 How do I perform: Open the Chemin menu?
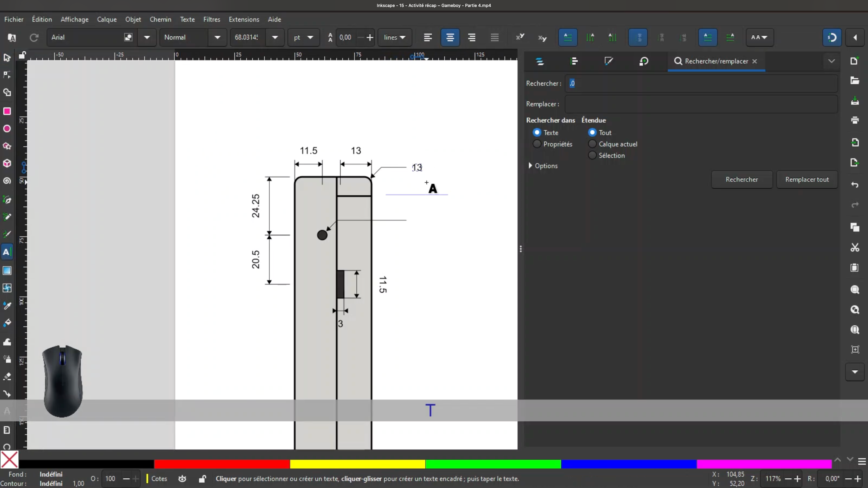(x=160, y=20)
